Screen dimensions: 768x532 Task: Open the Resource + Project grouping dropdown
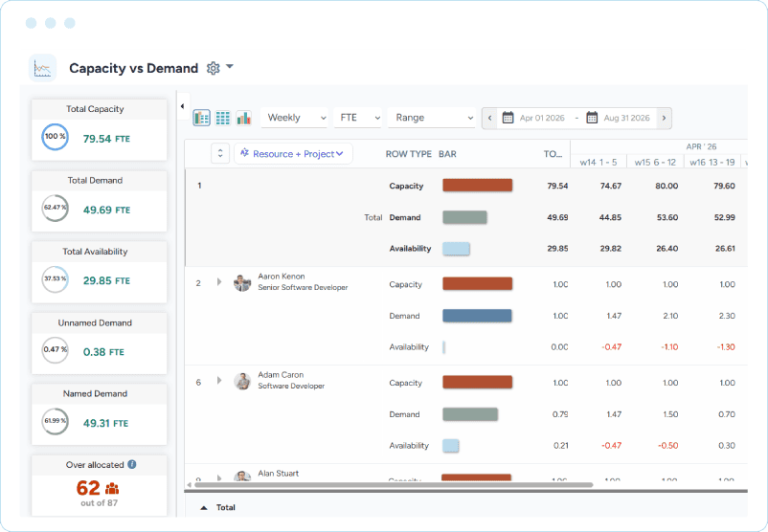pos(293,154)
